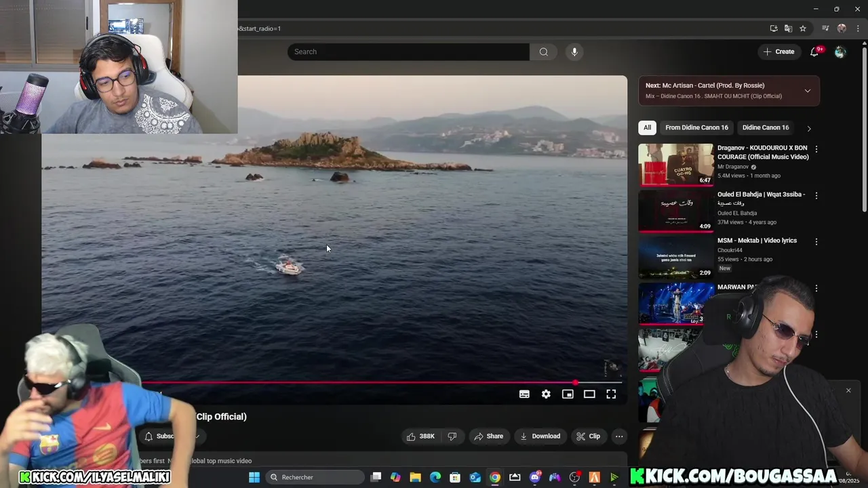Download the video
Image resolution: width=868 pixels, height=488 pixels.
click(x=540, y=436)
